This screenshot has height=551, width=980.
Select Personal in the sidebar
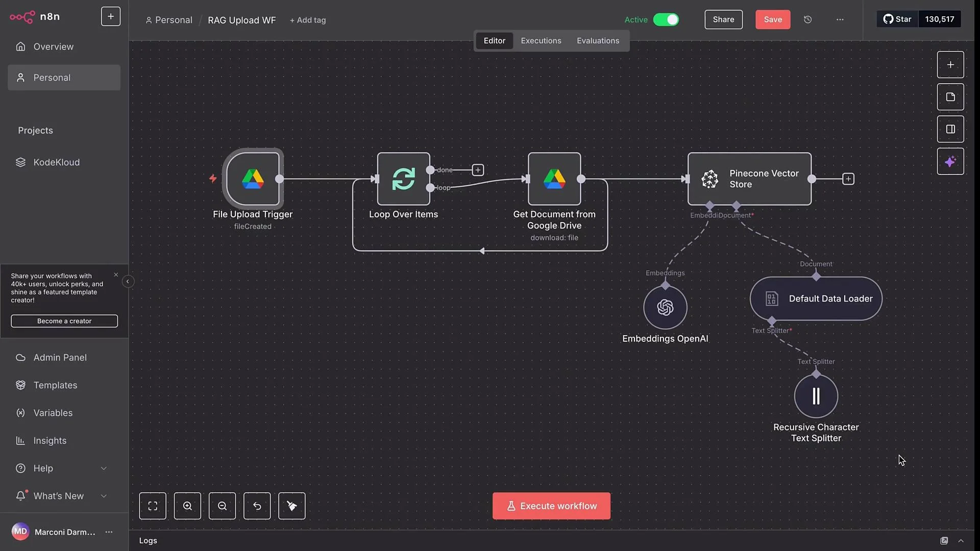pos(64,78)
